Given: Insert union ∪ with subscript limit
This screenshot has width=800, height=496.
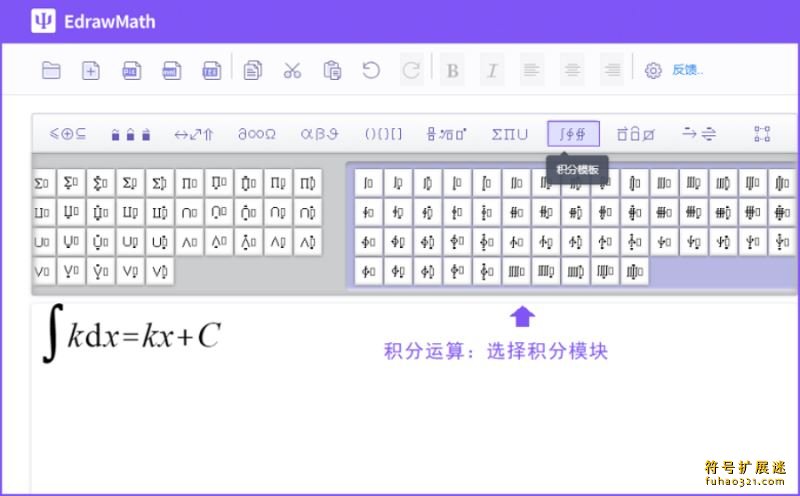Looking at the screenshot, I should (130, 241).
